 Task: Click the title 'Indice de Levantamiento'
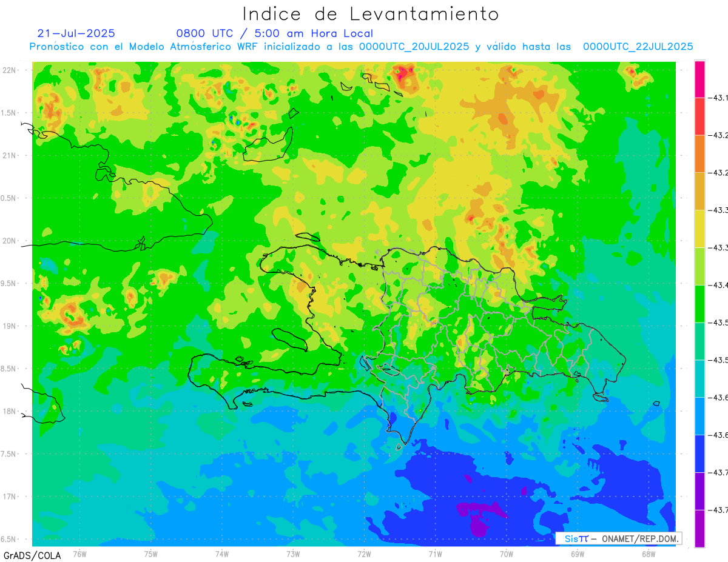click(371, 13)
